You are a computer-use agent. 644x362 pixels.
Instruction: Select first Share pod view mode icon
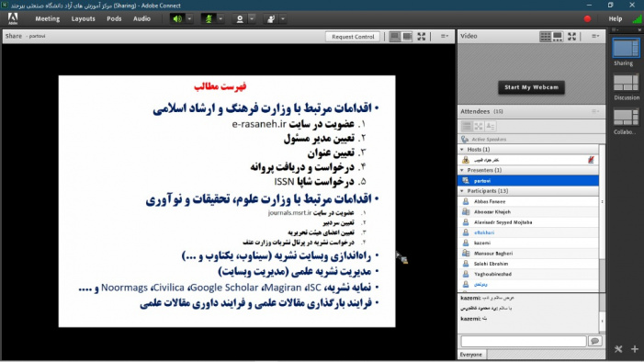click(x=395, y=37)
